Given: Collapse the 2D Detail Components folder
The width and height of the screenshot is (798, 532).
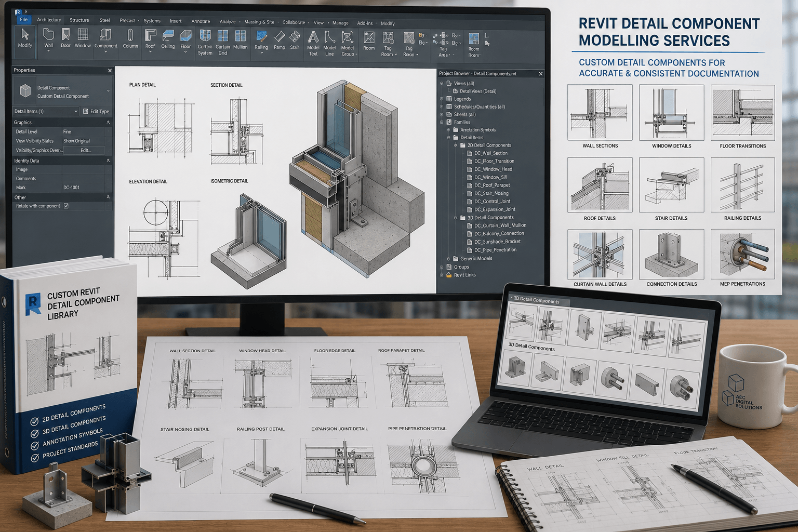Looking at the screenshot, I should [x=456, y=145].
